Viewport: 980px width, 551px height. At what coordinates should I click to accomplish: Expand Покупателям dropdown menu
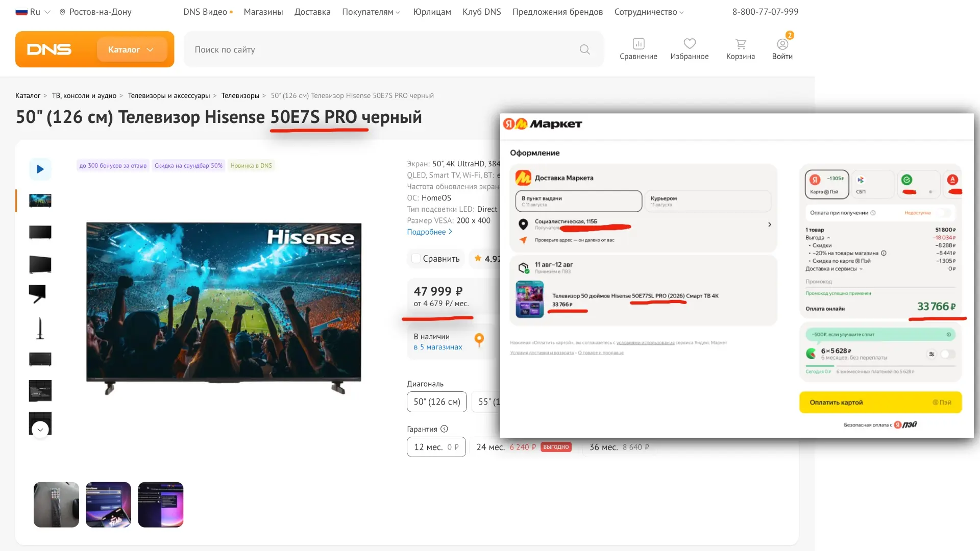click(371, 12)
